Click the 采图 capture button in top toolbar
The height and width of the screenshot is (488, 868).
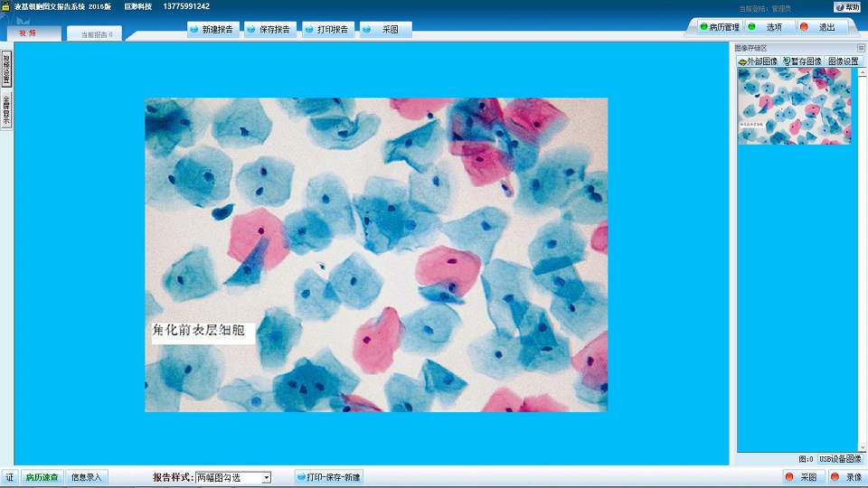tap(386, 29)
